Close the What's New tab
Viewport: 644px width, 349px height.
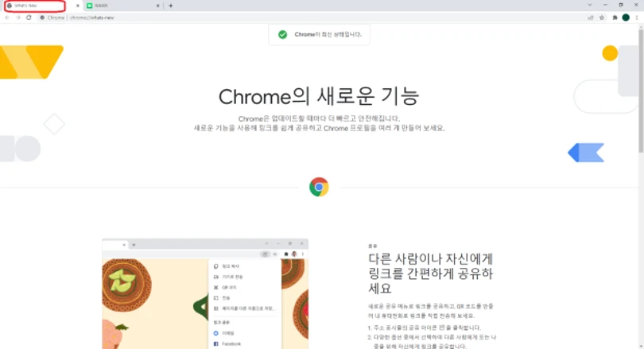pyautogui.click(x=77, y=6)
